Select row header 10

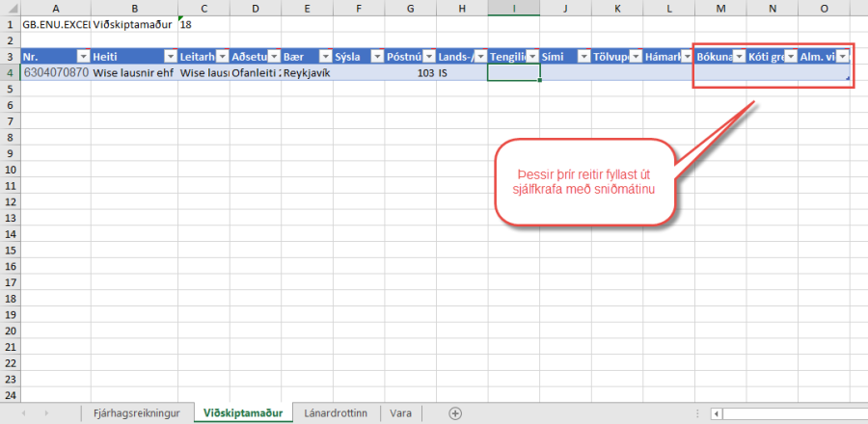(x=9, y=169)
